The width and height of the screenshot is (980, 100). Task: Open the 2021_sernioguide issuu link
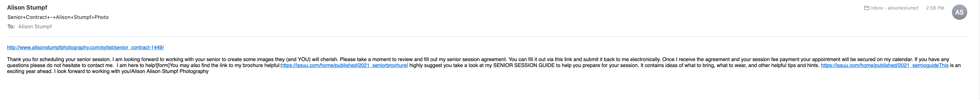point(885,65)
